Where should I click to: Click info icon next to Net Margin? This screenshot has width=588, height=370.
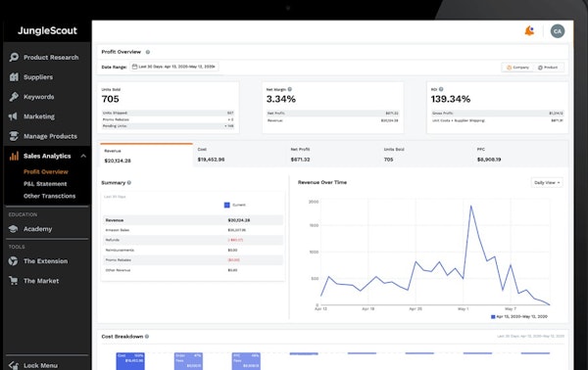[289, 89]
